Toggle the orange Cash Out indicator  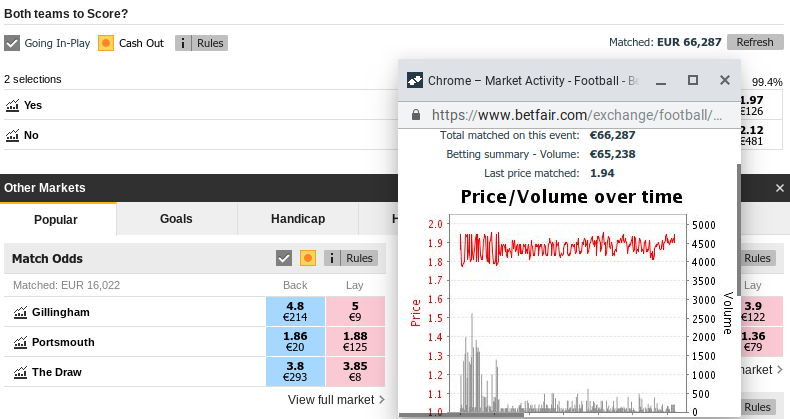(x=106, y=43)
